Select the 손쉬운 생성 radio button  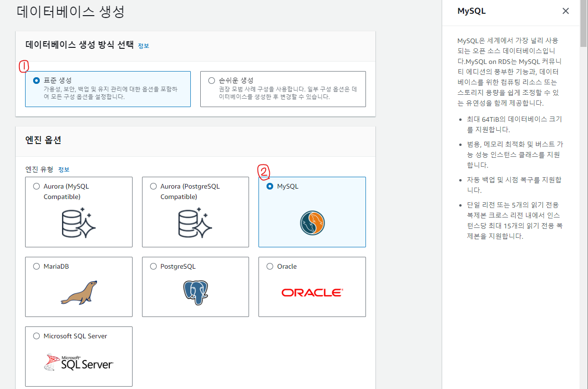212,81
